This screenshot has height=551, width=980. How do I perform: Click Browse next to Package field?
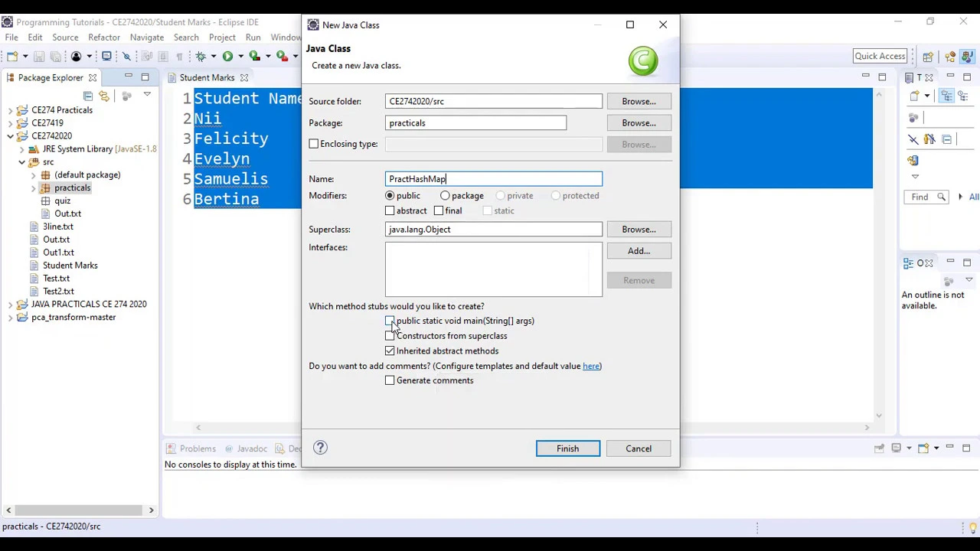click(639, 122)
